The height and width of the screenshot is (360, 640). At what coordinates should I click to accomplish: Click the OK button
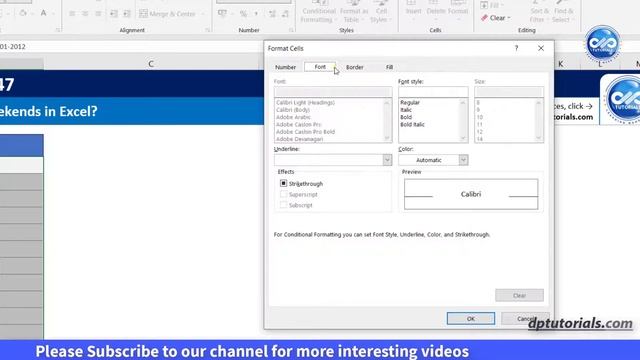(x=471, y=318)
